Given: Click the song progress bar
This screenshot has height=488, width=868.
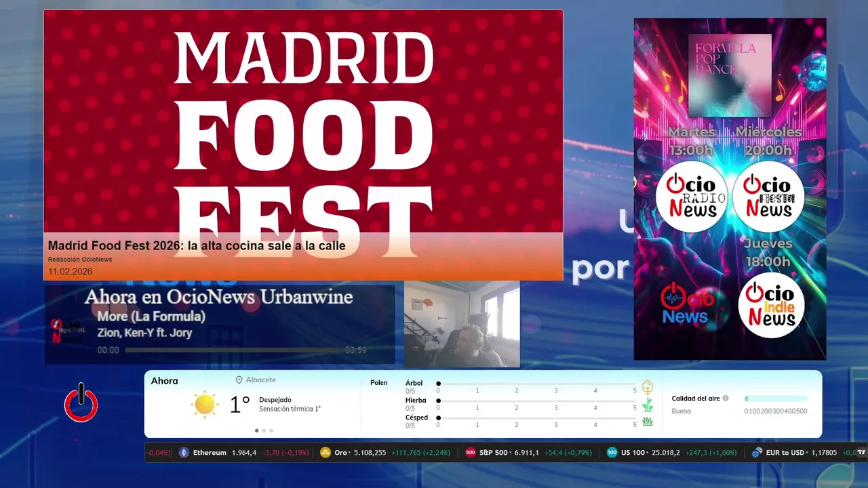Looking at the screenshot, I should (x=233, y=350).
